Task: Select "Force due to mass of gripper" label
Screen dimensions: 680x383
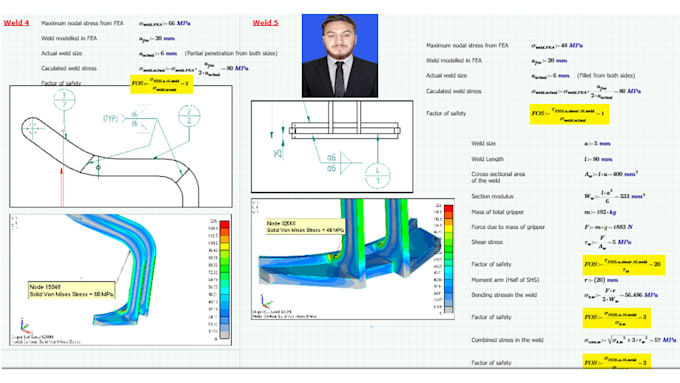Action: click(x=508, y=227)
